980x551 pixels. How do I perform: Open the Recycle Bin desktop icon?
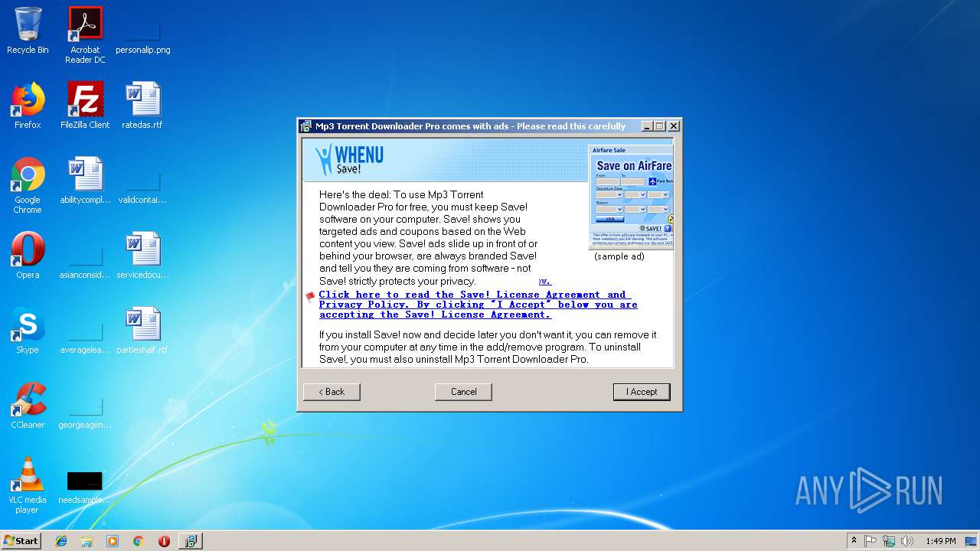(x=28, y=31)
